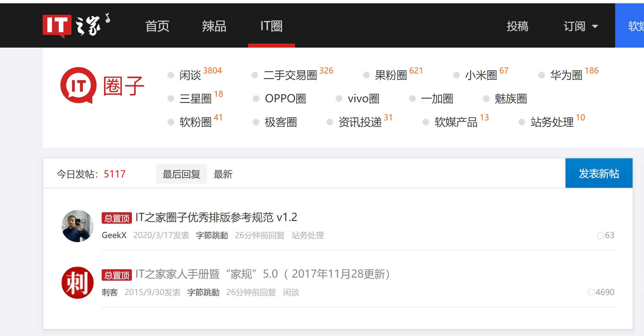Choose the 果粉圈 category
This screenshot has height=336, width=644.
pyautogui.click(x=391, y=75)
